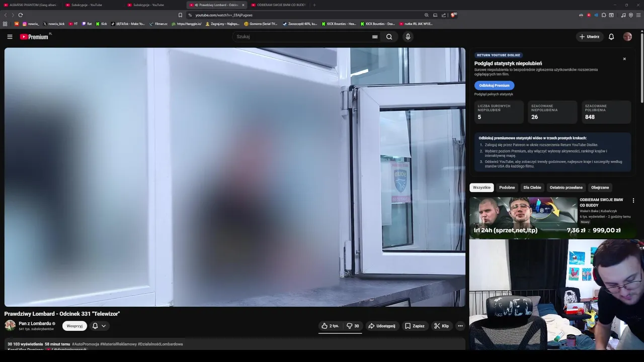Viewport: 644px width, 362px height.
Task: Like the video with thumbs up
Action: pos(330,326)
